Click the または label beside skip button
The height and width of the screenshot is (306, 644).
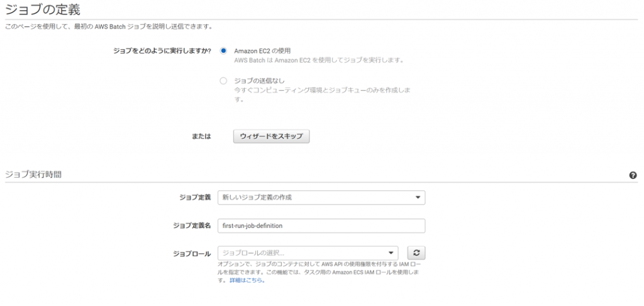[x=201, y=136]
